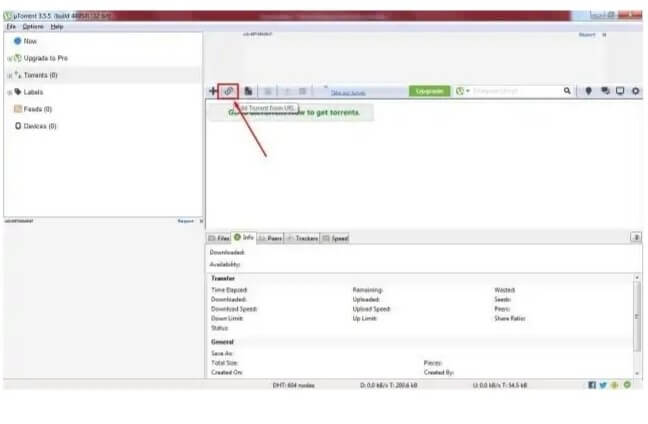Expand the Labels tree node
648x424 pixels.
(10, 93)
